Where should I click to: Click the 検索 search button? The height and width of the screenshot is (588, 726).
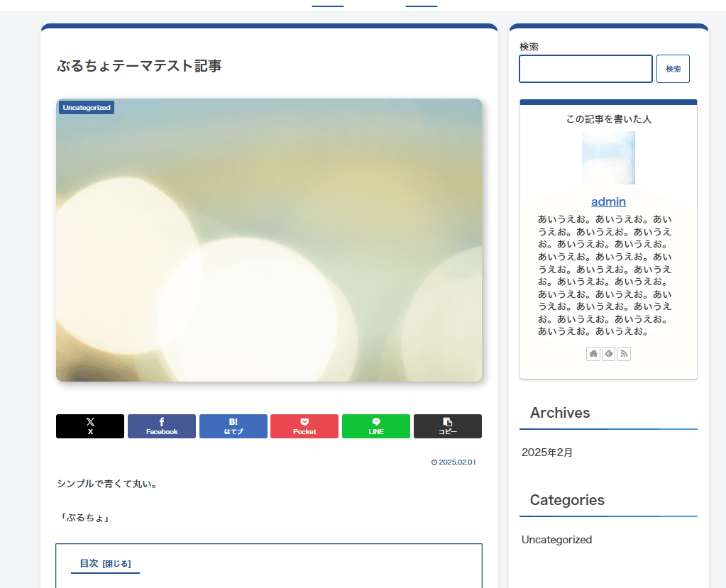[673, 69]
